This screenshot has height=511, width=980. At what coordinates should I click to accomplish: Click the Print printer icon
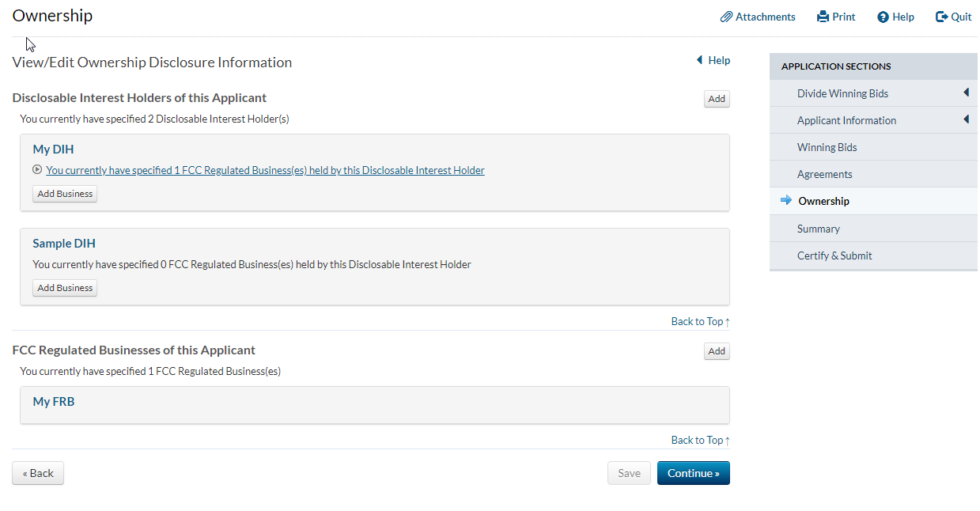tap(823, 17)
